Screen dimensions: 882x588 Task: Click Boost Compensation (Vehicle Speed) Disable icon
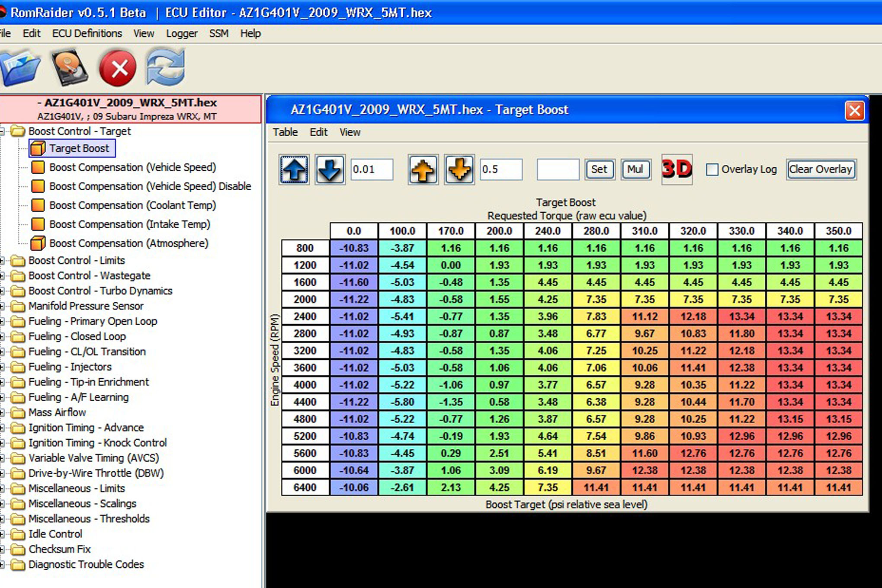click(38, 186)
